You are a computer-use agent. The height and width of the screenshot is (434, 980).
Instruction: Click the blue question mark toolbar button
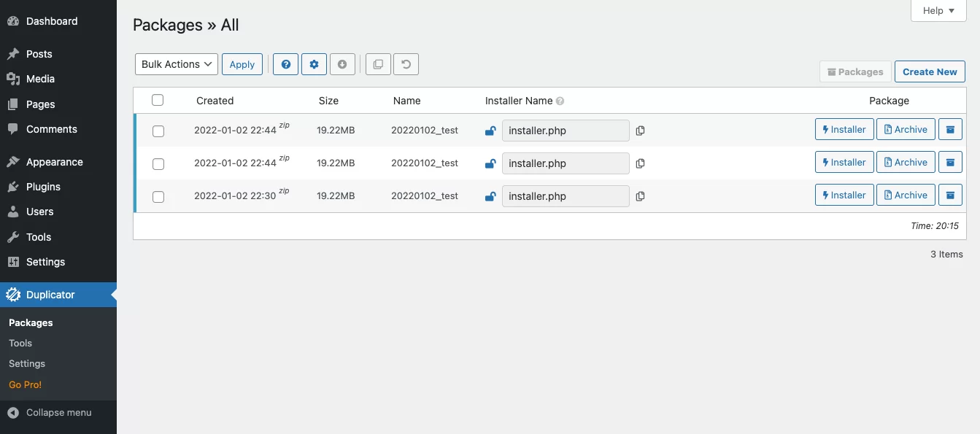pos(286,64)
